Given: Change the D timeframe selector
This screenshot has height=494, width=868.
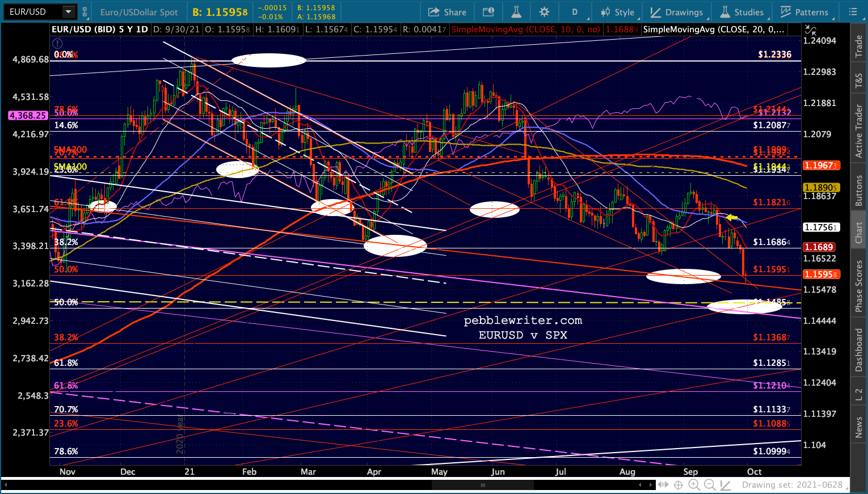Looking at the screenshot, I should coord(575,12).
